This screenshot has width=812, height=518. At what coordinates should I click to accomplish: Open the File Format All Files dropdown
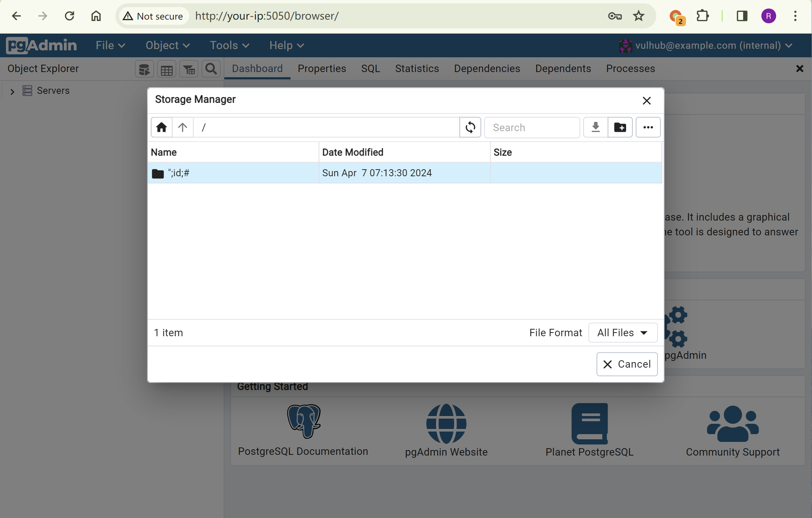point(623,333)
